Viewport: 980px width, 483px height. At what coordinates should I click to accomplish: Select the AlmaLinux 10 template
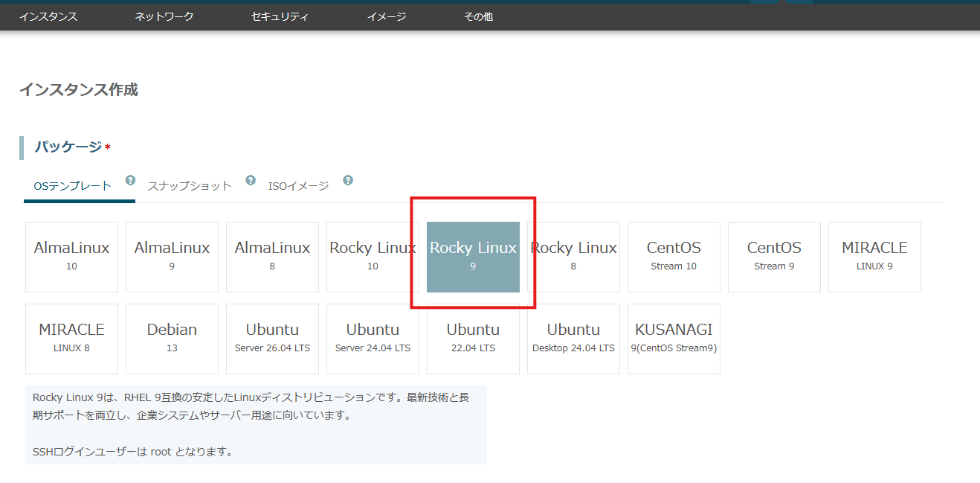click(x=71, y=257)
